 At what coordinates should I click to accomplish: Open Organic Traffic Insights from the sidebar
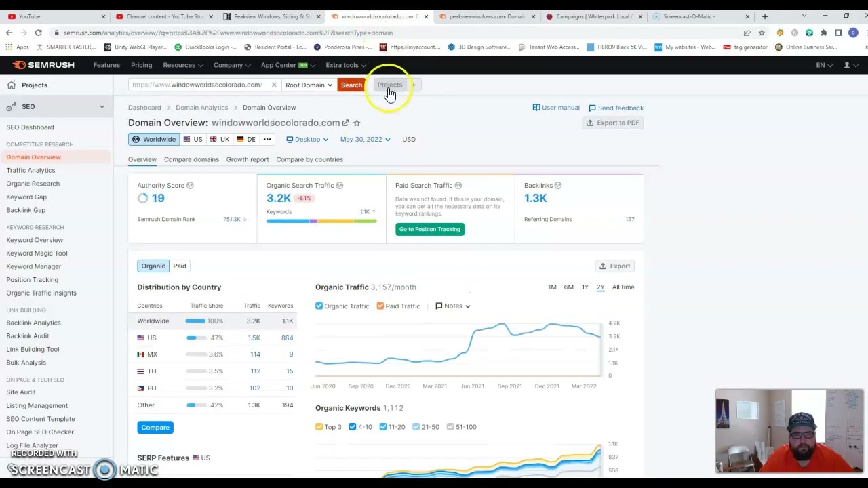[41, 293]
